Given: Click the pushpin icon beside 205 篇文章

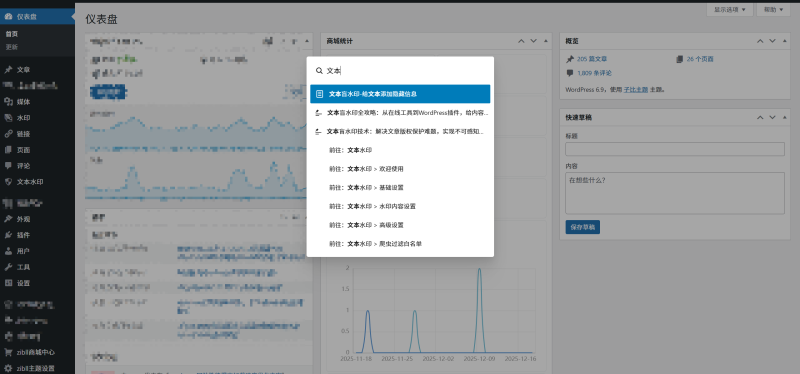Looking at the screenshot, I should click(570, 59).
